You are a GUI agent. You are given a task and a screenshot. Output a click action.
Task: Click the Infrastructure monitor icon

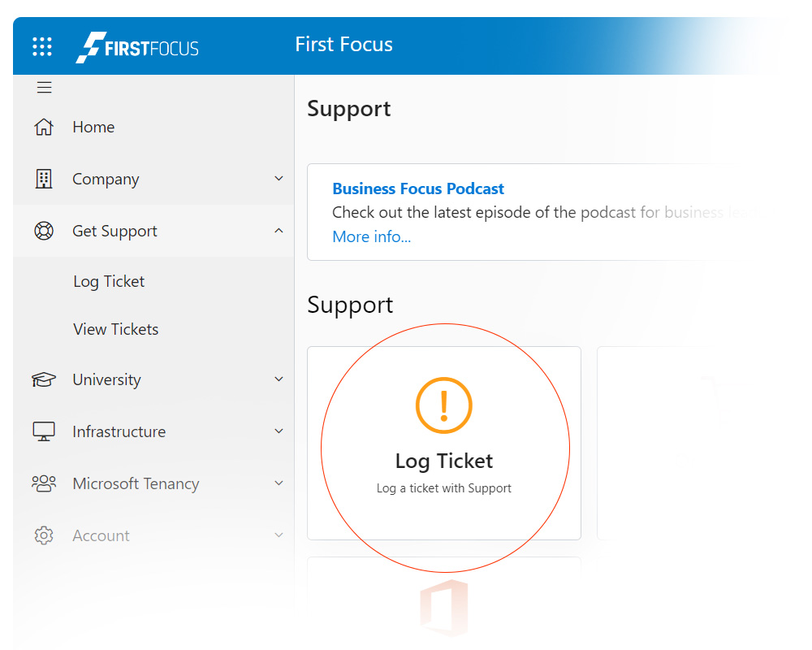pos(43,431)
